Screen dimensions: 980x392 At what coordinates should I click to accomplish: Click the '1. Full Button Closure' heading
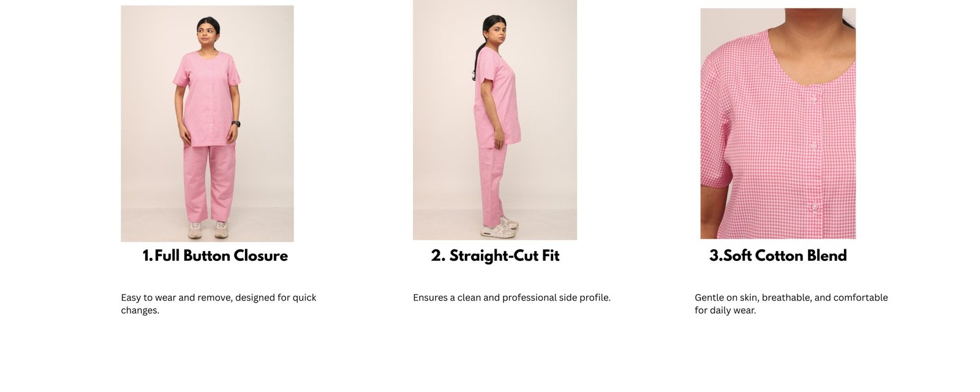pos(215,255)
